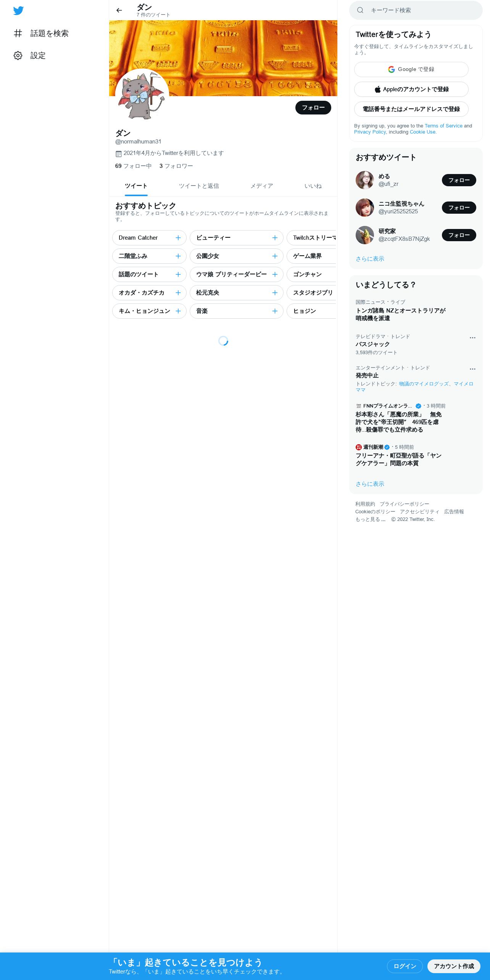
Task: Switch to the メディア tab
Action: (262, 186)
